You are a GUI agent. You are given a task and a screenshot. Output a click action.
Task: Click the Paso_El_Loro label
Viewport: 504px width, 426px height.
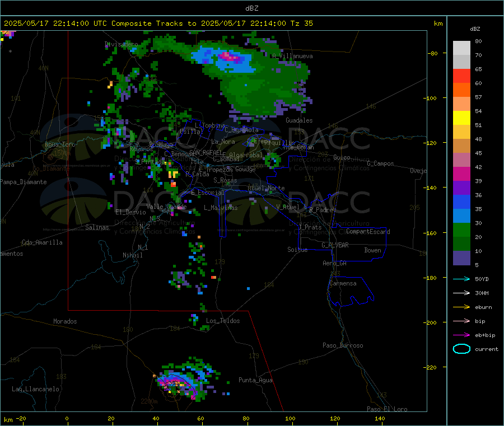click(x=388, y=409)
